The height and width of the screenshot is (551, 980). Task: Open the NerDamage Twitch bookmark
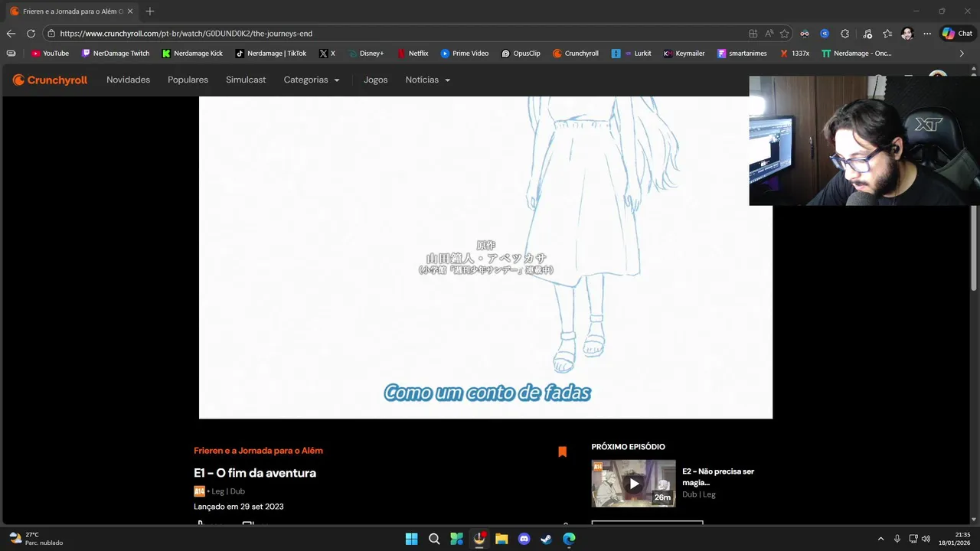point(116,54)
